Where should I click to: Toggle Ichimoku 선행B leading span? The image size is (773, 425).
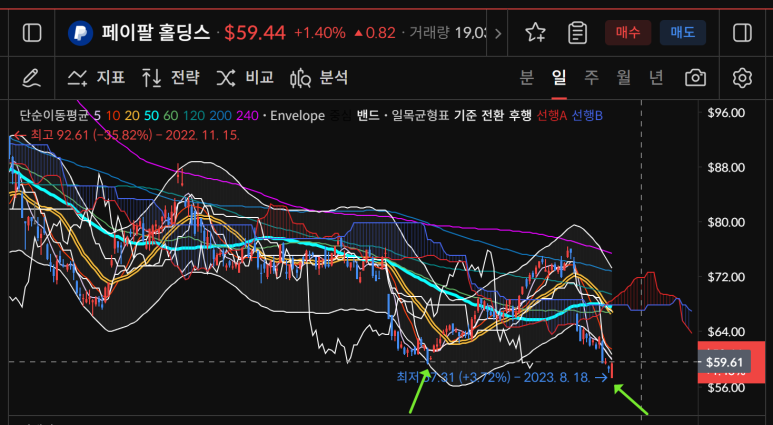587,116
